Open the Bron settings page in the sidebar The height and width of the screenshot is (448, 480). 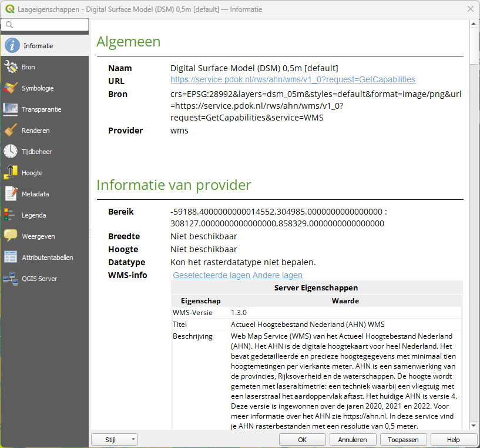(45, 67)
